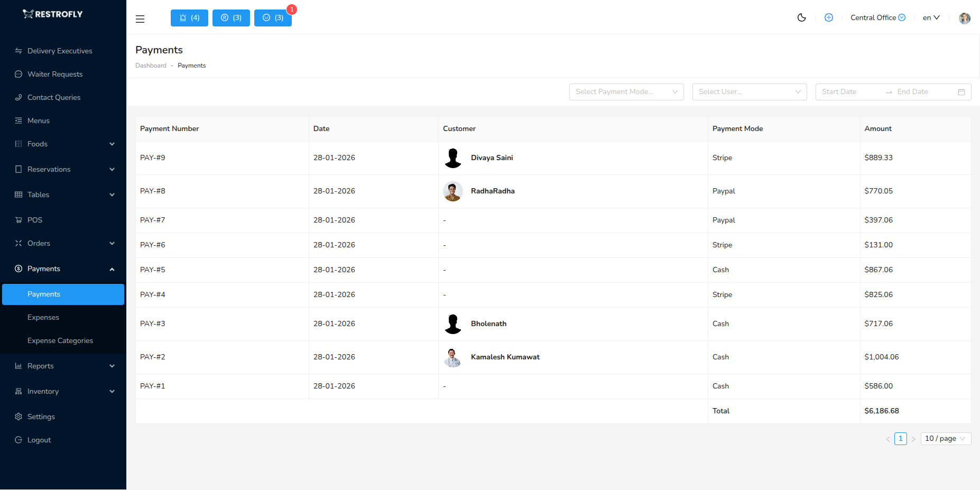Click the Start Date input field

click(x=845, y=91)
